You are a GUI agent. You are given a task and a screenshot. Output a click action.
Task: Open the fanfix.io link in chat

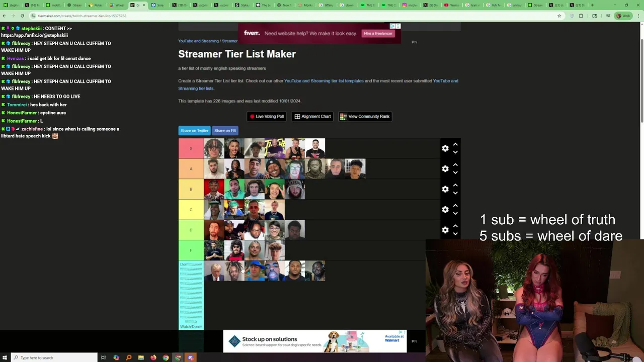34,35
